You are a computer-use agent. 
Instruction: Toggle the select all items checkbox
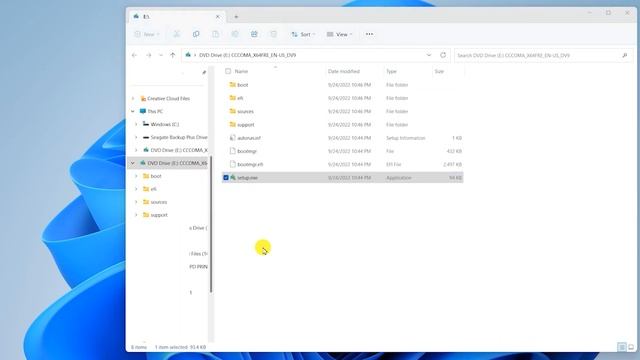pyautogui.click(x=228, y=71)
